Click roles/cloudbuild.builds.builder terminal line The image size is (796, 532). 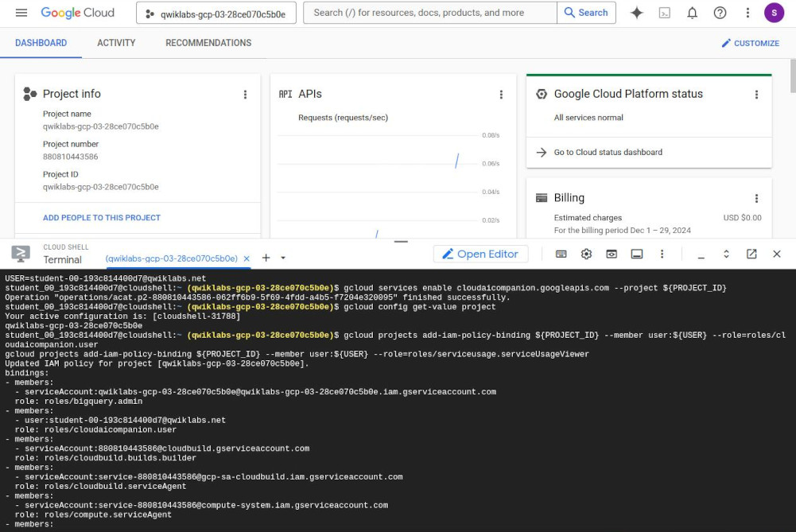tap(106, 458)
